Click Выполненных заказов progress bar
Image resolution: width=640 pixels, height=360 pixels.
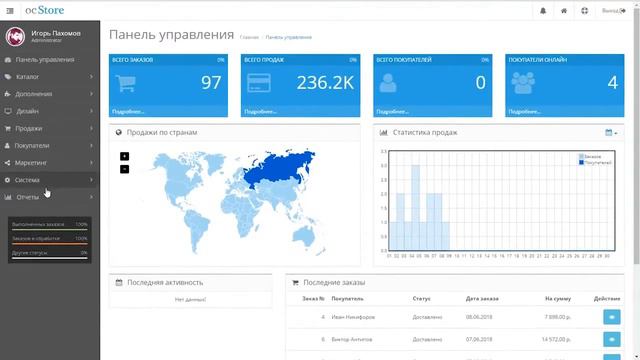click(50, 229)
